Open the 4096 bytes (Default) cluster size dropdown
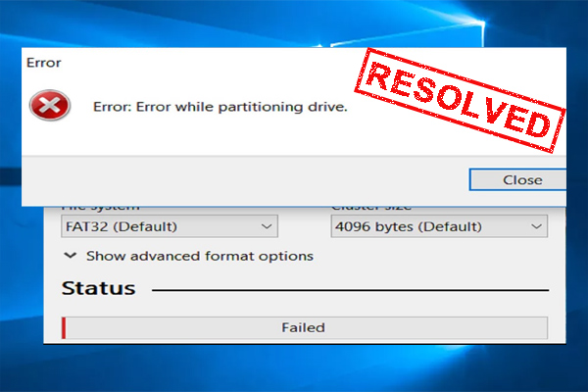Image resolution: width=588 pixels, height=392 pixels. [x=439, y=226]
